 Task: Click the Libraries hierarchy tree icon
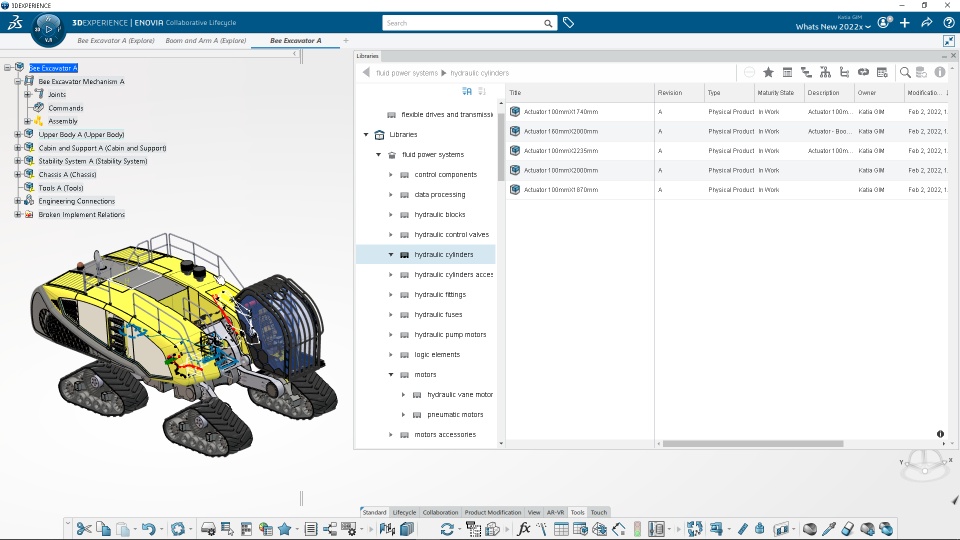[825, 72]
